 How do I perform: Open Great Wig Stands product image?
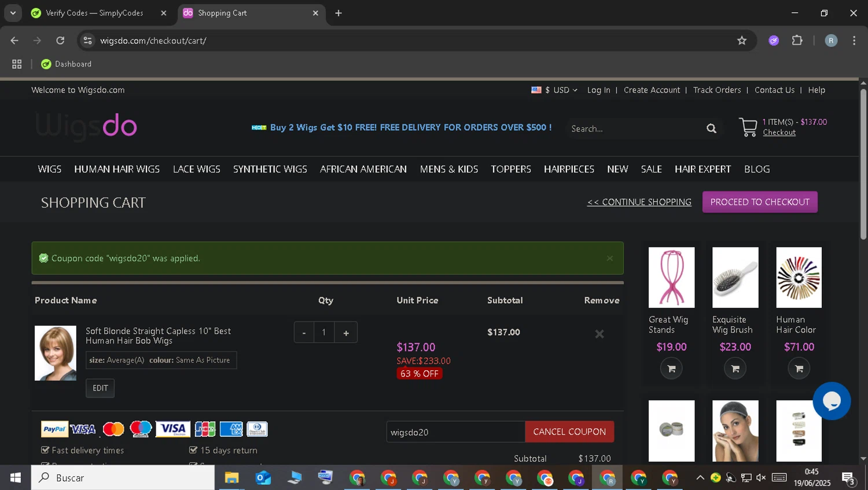(671, 278)
